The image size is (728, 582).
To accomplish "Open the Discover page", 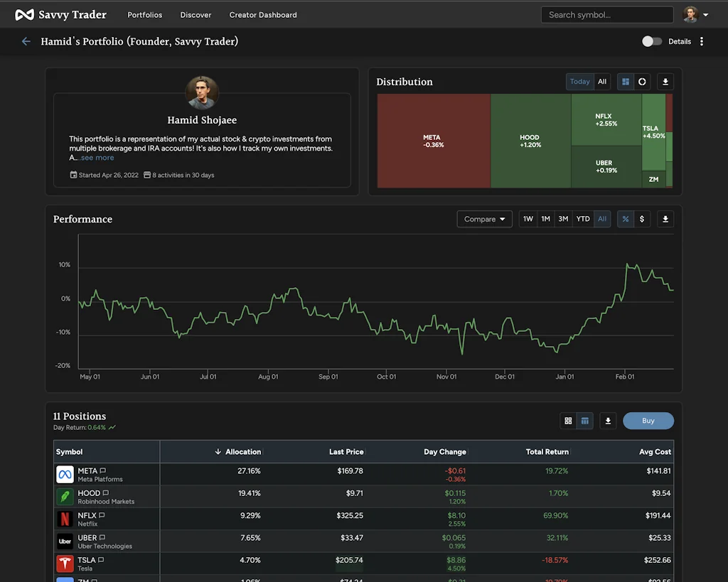I will [196, 15].
